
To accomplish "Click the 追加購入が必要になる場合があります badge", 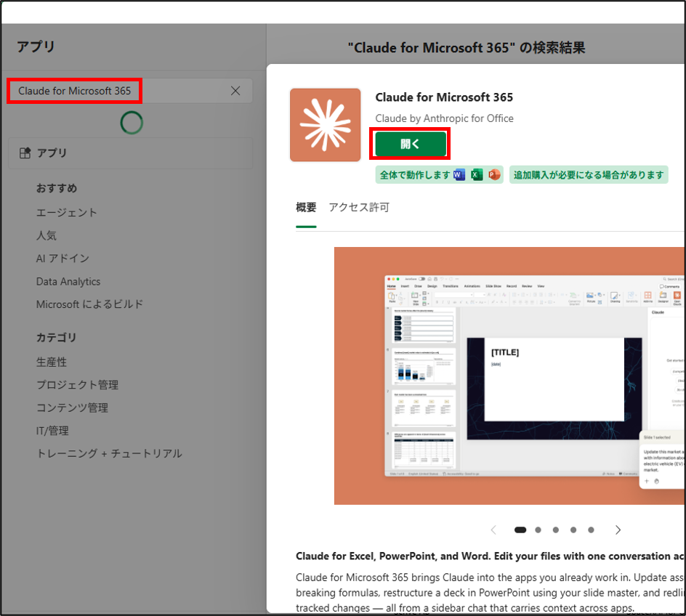I will coord(589,175).
